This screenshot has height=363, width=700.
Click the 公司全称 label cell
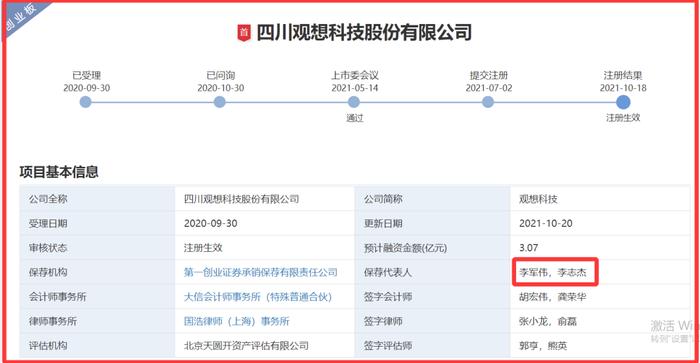(x=97, y=199)
